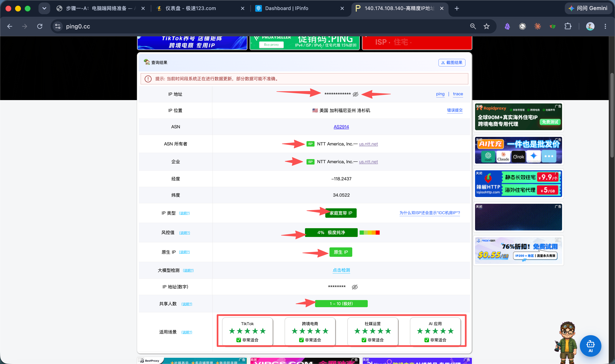This screenshot has width=615, height=364.
Task: Click the 截图结果 screenshot button
Action: coord(452,62)
